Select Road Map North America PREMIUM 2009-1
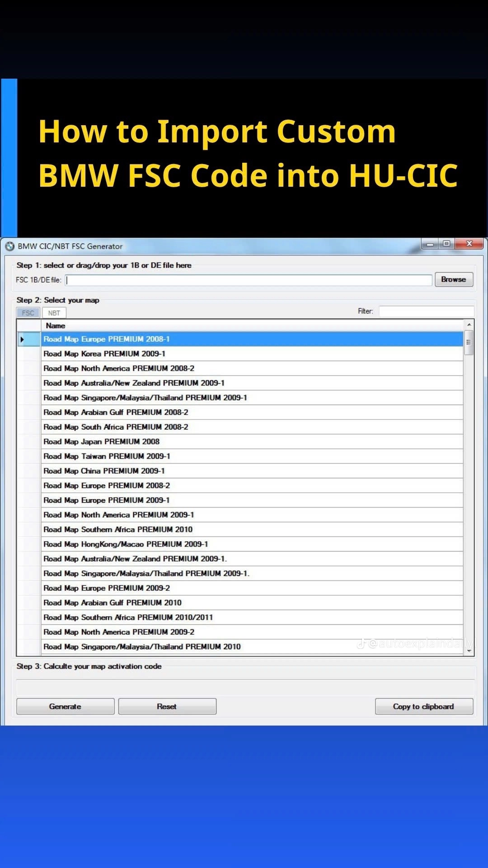 tap(252, 515)
